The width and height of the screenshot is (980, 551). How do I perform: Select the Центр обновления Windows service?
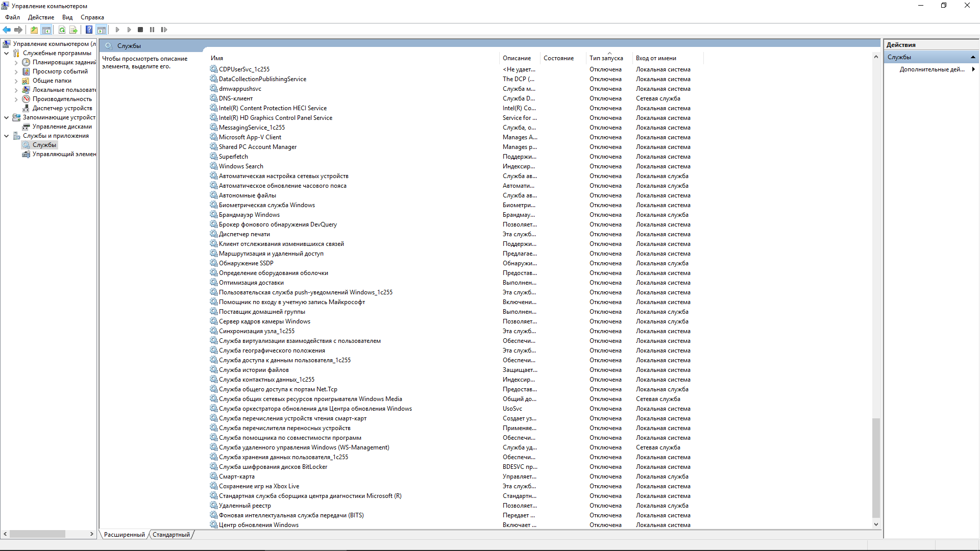point(259,525)
